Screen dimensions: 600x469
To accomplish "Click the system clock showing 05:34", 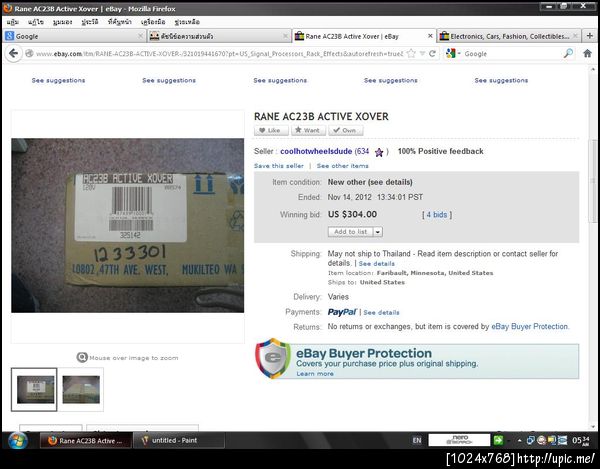I will 580,440.
